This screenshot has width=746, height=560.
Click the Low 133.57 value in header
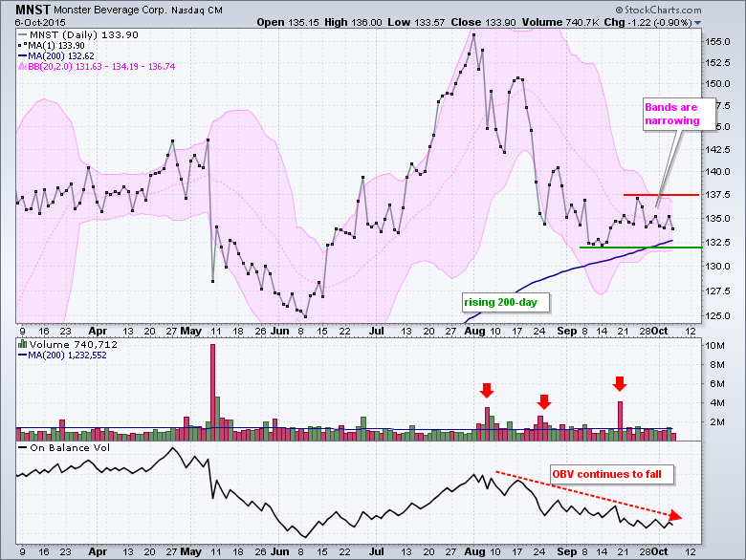pyautogui.click(x=416, y=22)
